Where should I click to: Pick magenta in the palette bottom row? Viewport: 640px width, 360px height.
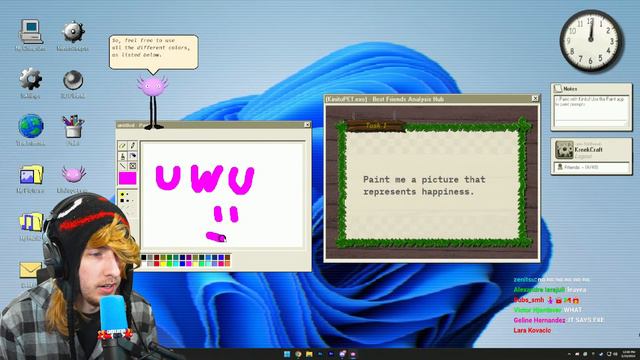pos(189,264)
